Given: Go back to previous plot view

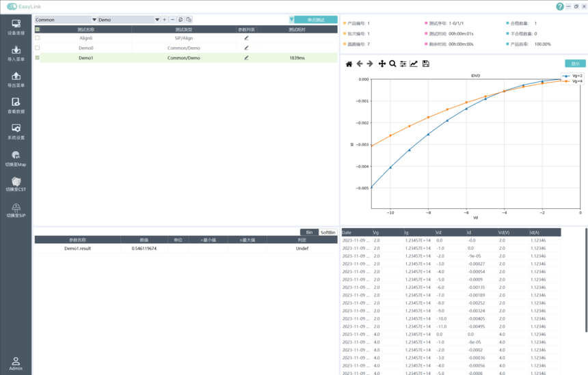Looking at the screenshot, I should (x=360, y=64).
